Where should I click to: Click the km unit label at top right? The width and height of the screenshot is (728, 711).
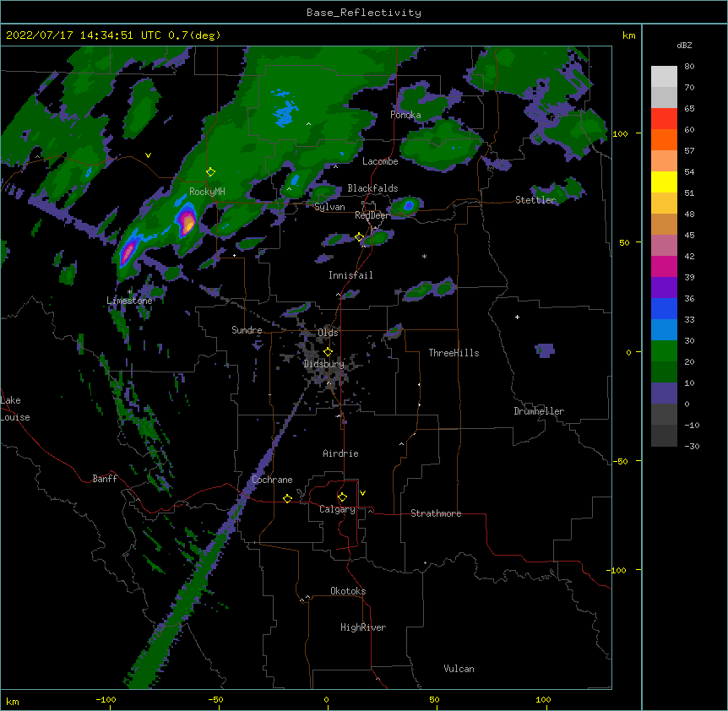tap(628, 35)
